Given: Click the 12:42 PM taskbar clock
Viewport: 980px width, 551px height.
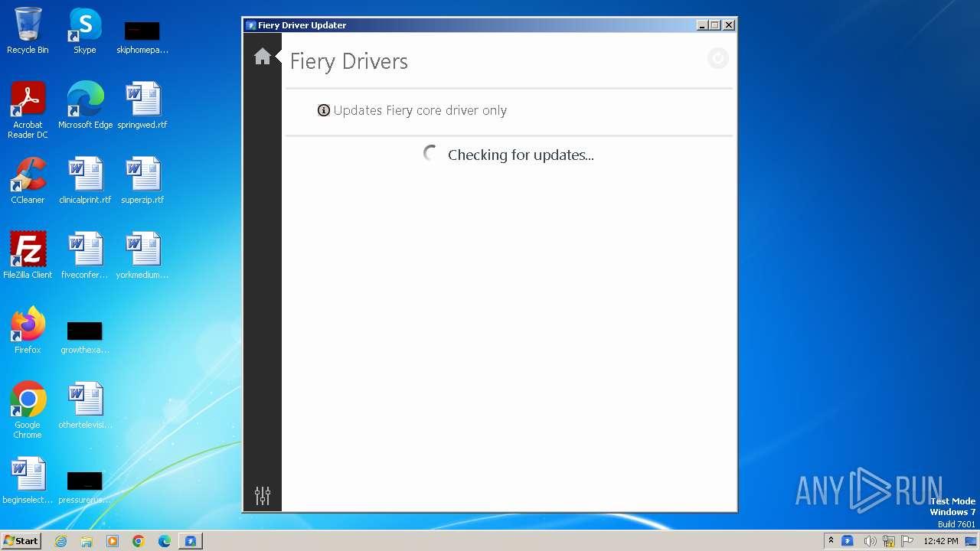Looking at the screenshot, I should click(x=941, y=541).
